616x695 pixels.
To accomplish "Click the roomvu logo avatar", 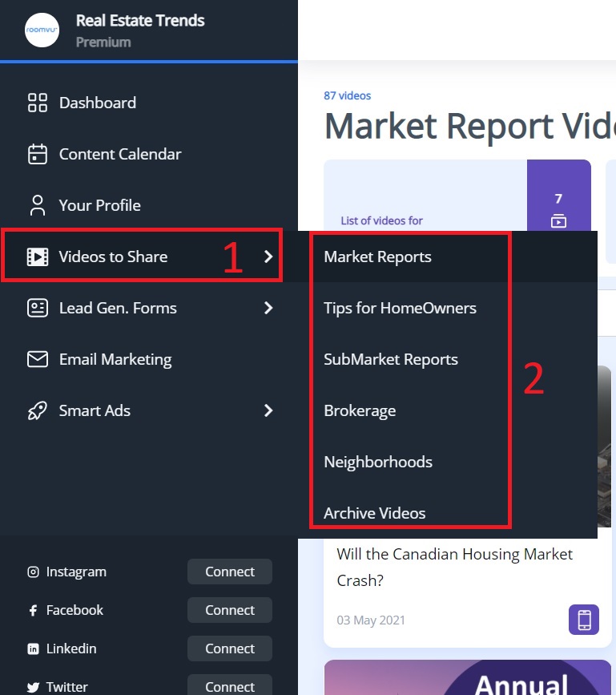I will coord(42,30).
